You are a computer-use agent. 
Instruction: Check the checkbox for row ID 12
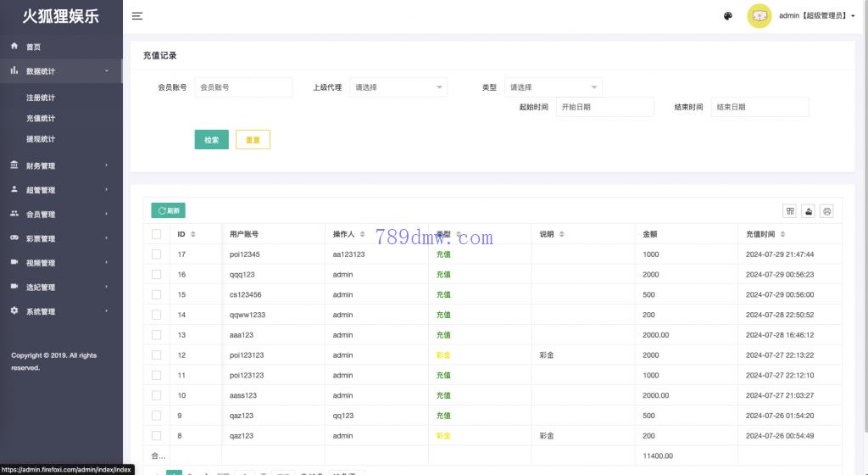(x=156, y=355)
